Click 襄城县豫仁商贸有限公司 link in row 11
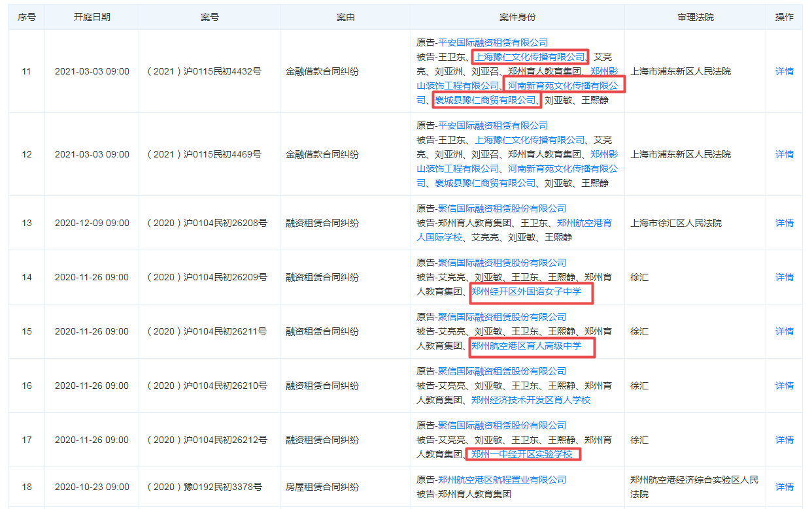 click(x=486, y=100)
